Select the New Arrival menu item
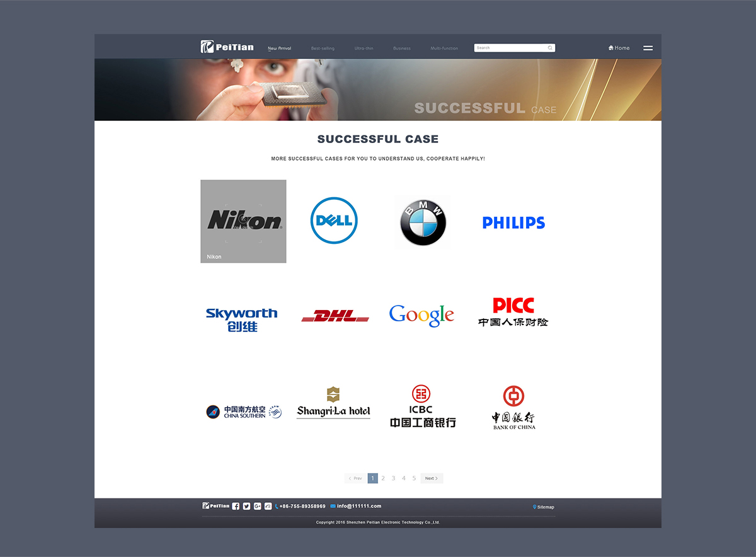Viewport: 756px width, 557px height. point(280,49)
